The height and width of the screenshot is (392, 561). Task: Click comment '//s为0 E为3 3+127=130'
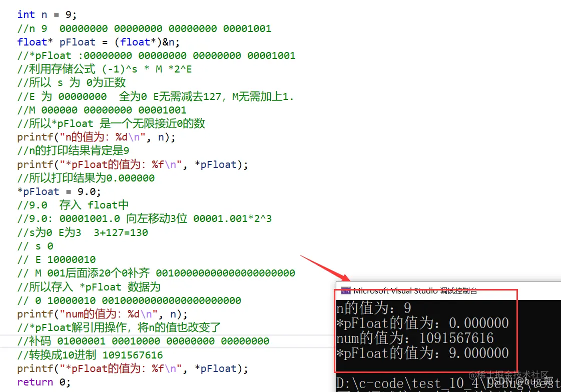[83, 232]
